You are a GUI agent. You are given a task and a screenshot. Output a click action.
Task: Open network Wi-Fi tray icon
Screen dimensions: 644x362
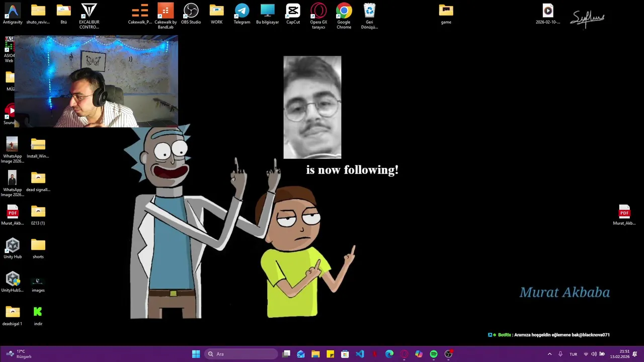[x=586, y=354]
